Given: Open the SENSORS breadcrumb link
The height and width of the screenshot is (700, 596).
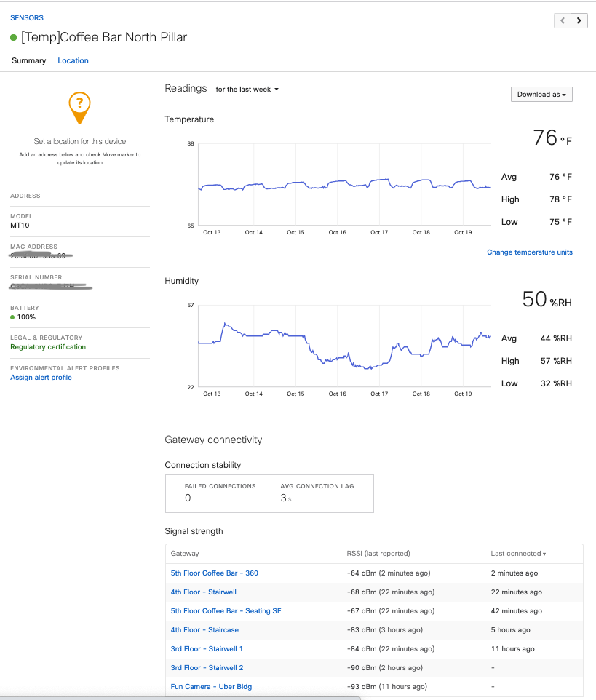Looking at the screenshot, I should (x=26, y=17).
